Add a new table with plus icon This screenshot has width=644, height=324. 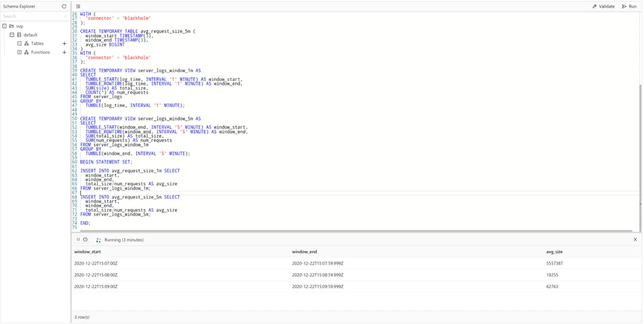pos(64,44)
